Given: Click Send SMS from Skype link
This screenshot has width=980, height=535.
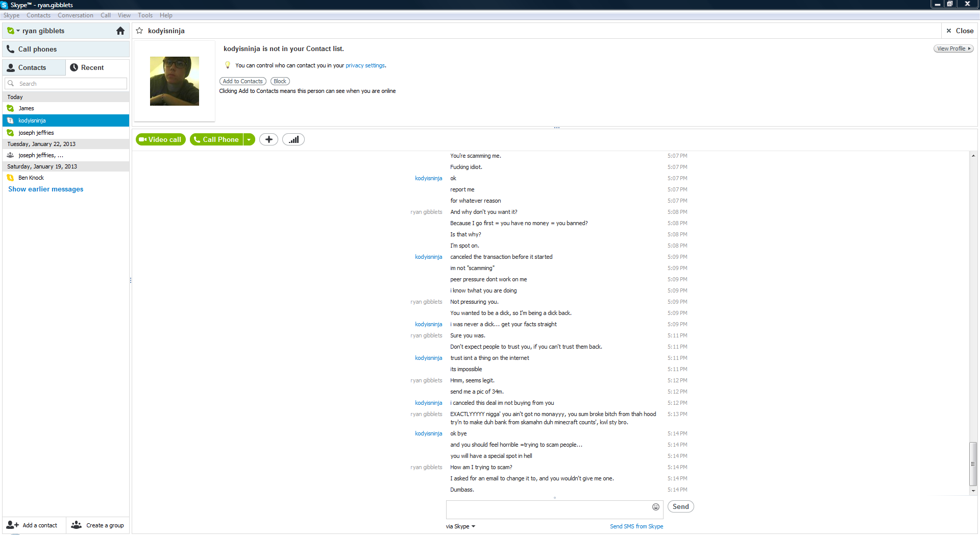Looking at the screenshot, I should click(636, 526).
